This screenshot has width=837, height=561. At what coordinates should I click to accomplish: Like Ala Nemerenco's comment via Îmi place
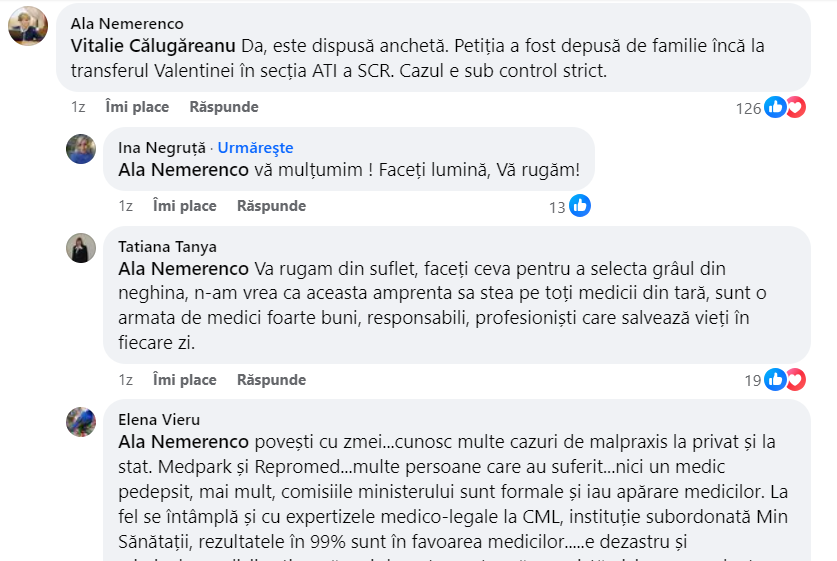137,107
